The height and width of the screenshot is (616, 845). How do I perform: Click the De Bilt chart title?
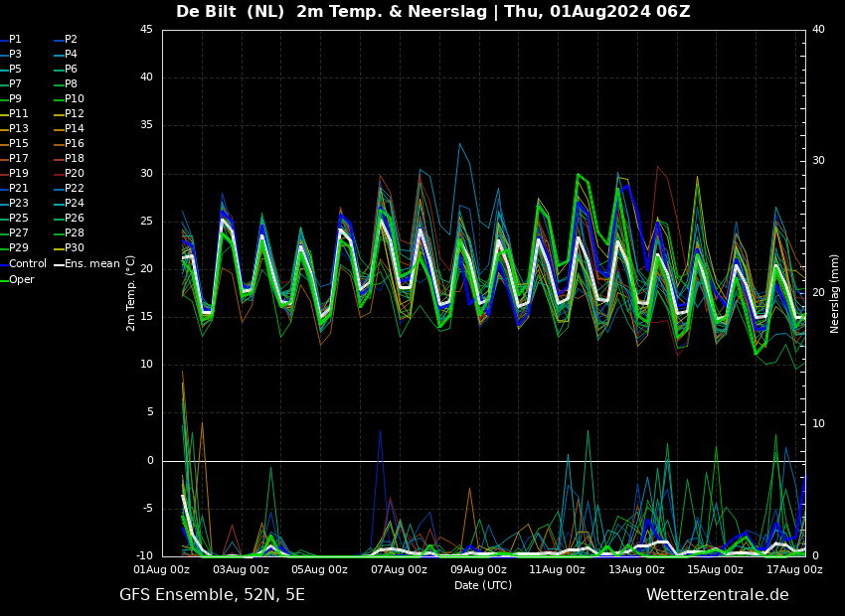pyautogui.click(x=432, y=12)
